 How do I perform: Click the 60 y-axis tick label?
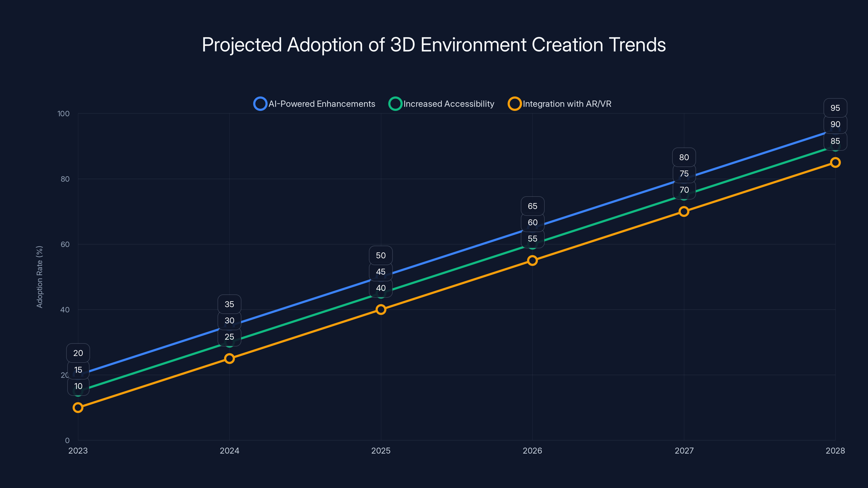point(65,244)
